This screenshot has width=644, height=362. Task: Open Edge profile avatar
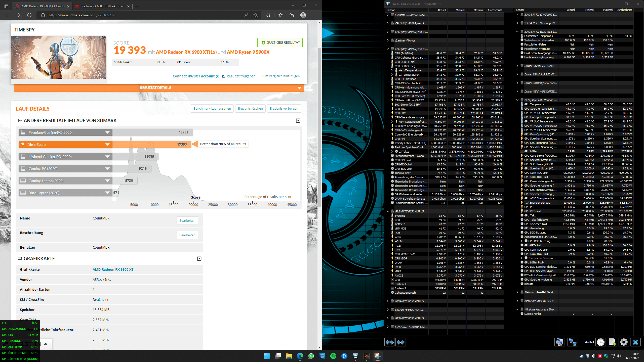point(303,15)
